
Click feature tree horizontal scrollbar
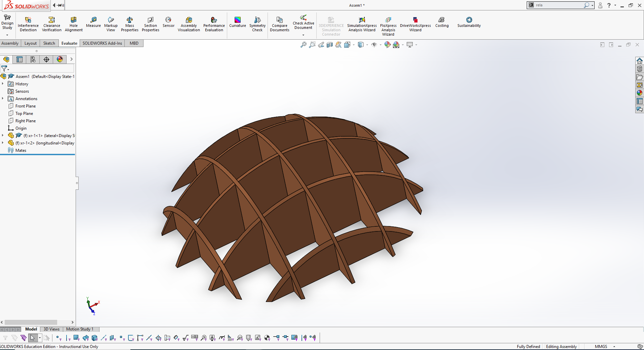click(x=31, y=322)
